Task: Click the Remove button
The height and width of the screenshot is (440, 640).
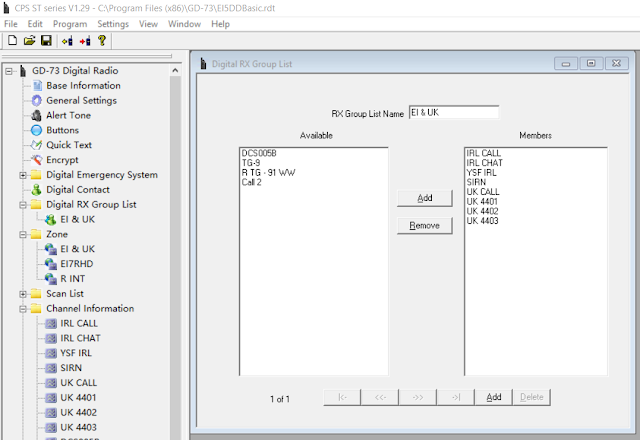Action: 424,225
